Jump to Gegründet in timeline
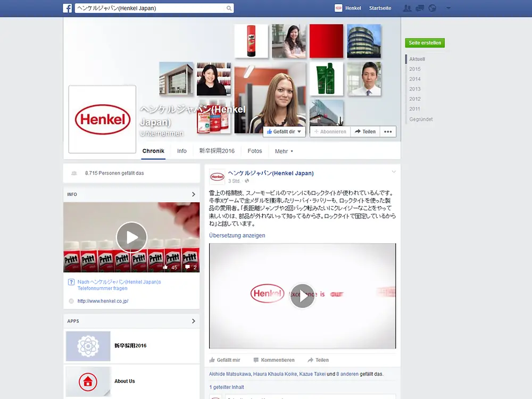The height and width of the screenshot is (399, 532). (421, 119)
